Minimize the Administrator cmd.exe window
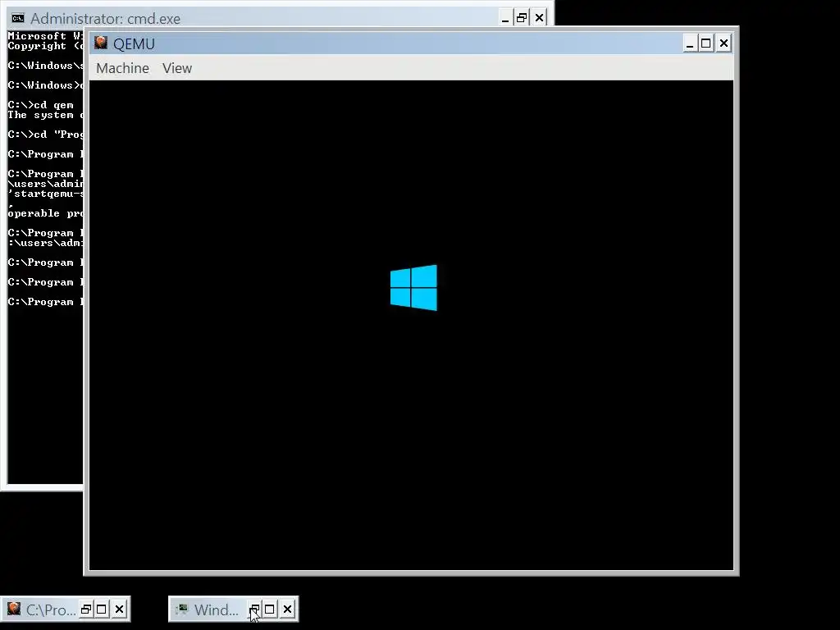Image resolution: width=840 pixels, height=630 pixels. (504, 18)
